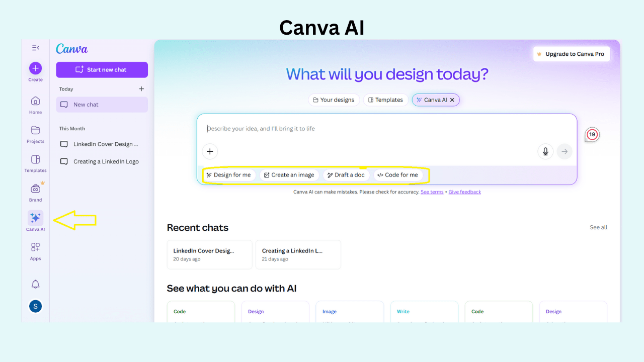
Task: Enable the Templates search filter
Action: [385, 100]
